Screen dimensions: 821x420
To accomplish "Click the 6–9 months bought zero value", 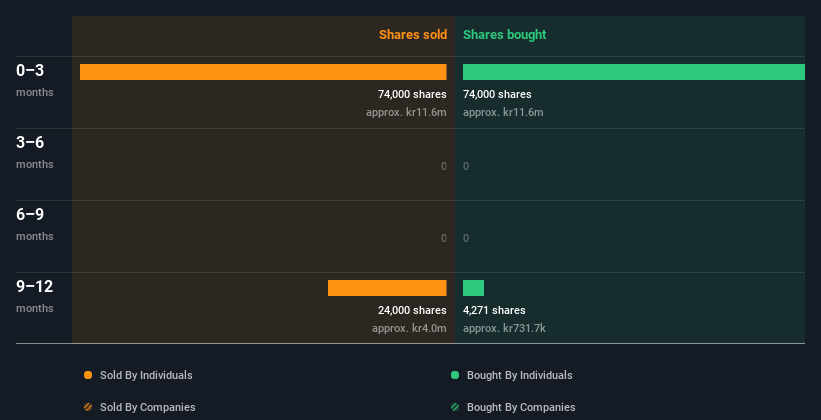I will (x=466, y=238).
